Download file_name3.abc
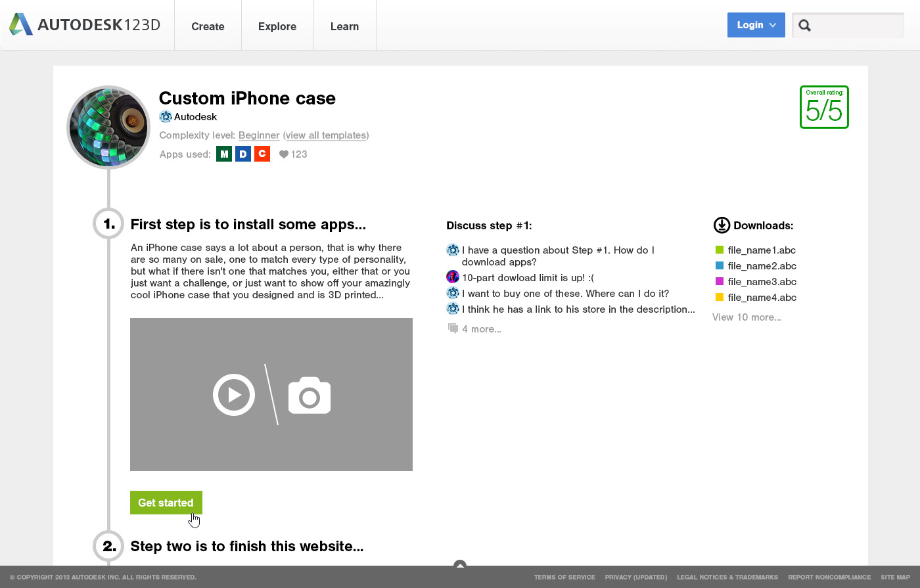Screen dimensions: 920x588 tap(762, 282)
